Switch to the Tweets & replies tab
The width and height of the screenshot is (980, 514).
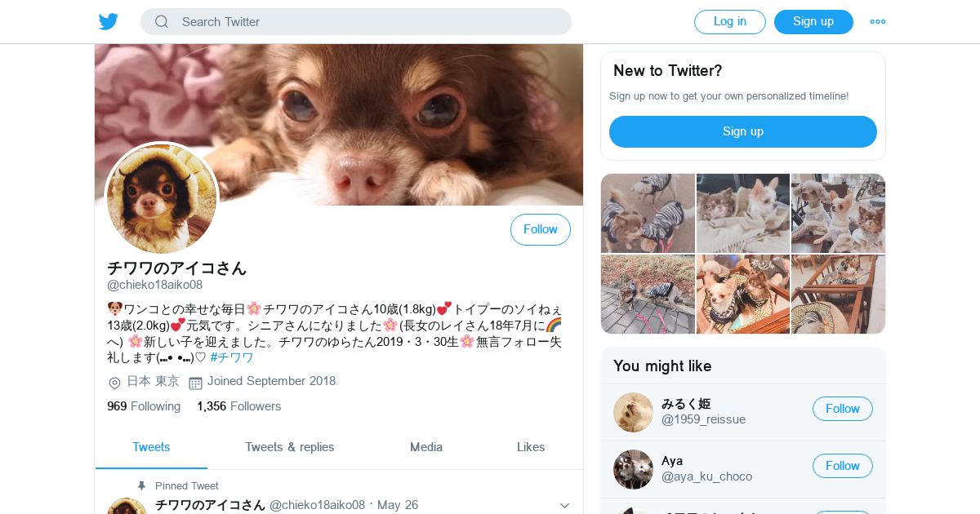click(x=290, y=447)
